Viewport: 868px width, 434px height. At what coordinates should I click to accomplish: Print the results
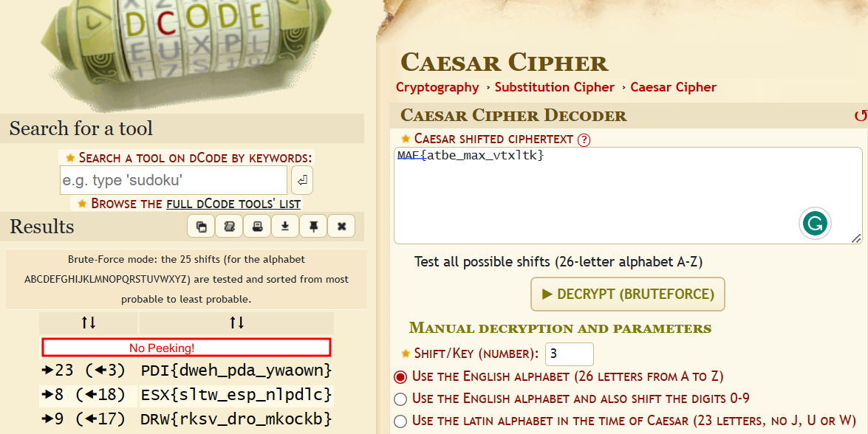[257, 227]
